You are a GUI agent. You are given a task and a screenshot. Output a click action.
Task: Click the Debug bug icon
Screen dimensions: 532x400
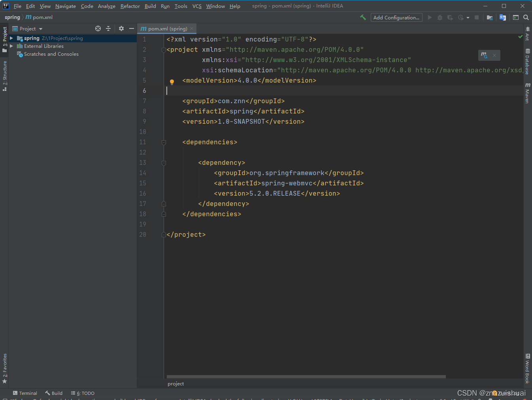pyautogui.click(x=440, y=17)
